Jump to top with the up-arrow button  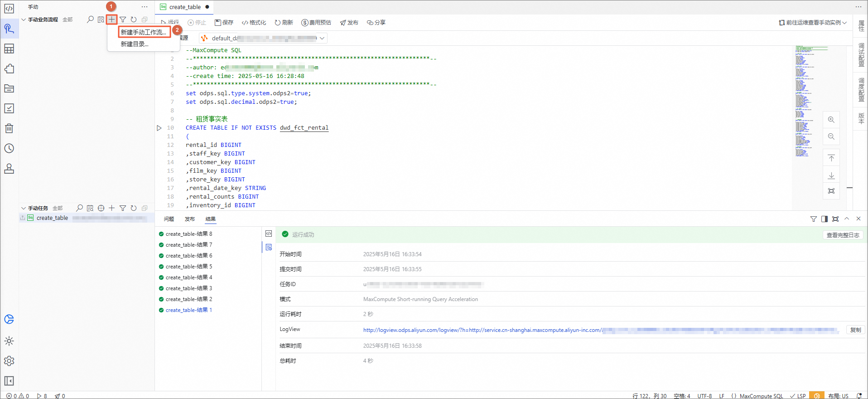[831, 158]
